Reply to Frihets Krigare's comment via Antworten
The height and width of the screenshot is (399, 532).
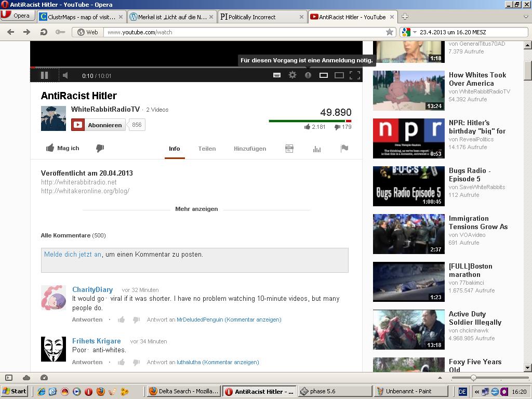(x=87, y=362)
